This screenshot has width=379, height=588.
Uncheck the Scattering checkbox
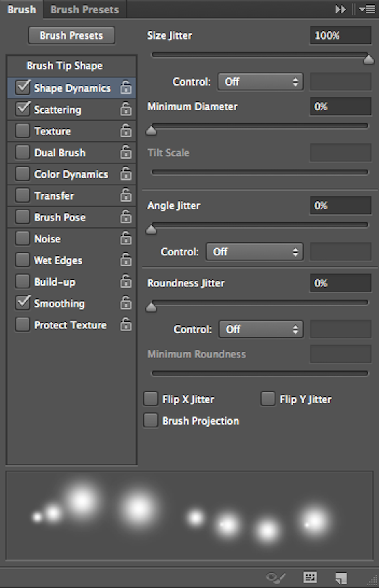22,109
